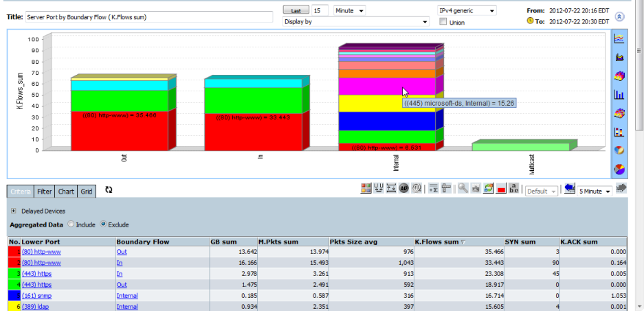
Task: Open the '5 Minute' interval dropdown
Action: click(595, 191)
